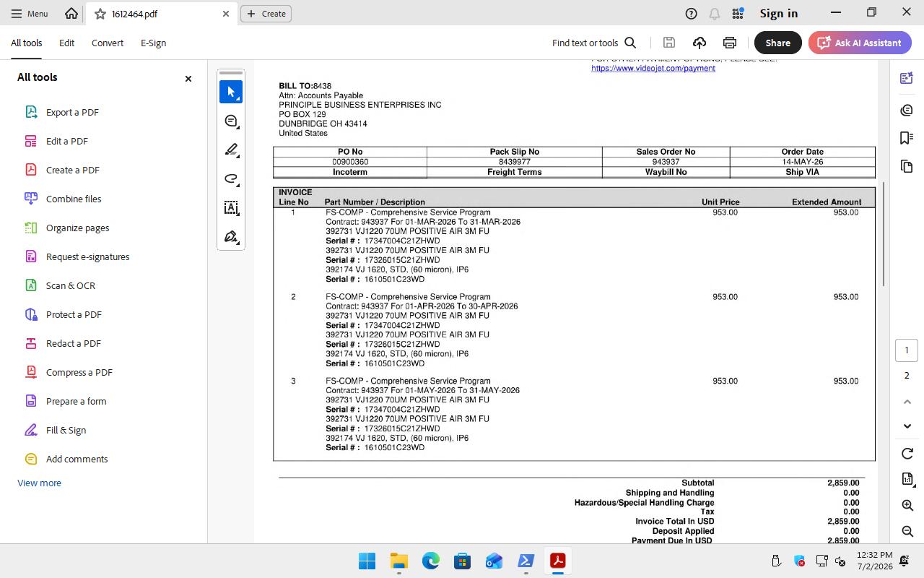Close the All tools panel
This screenshot has height=578, width=924.
click(188, 78)
